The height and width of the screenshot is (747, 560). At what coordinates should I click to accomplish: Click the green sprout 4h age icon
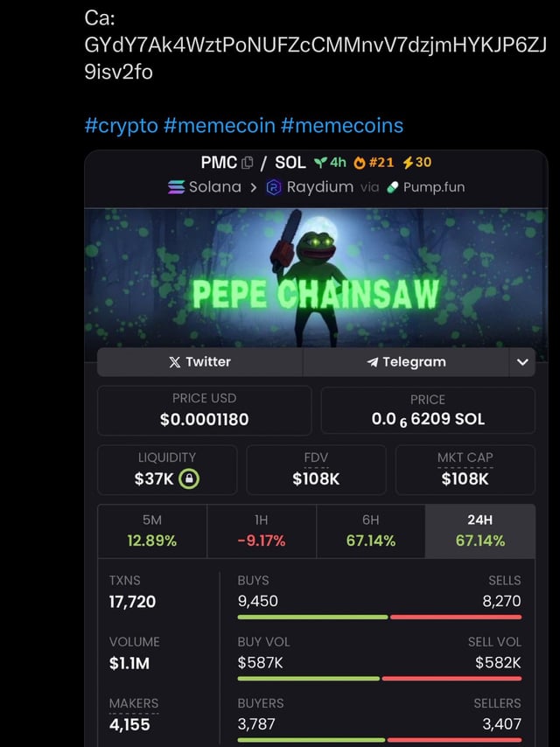[320, 162]
